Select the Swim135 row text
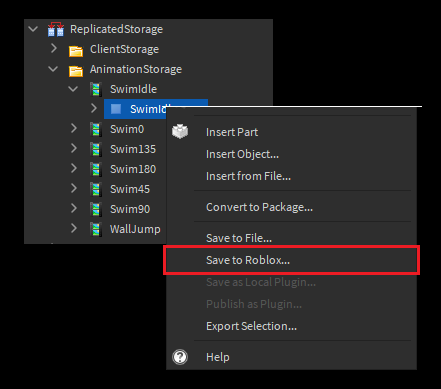 (133, 149)
